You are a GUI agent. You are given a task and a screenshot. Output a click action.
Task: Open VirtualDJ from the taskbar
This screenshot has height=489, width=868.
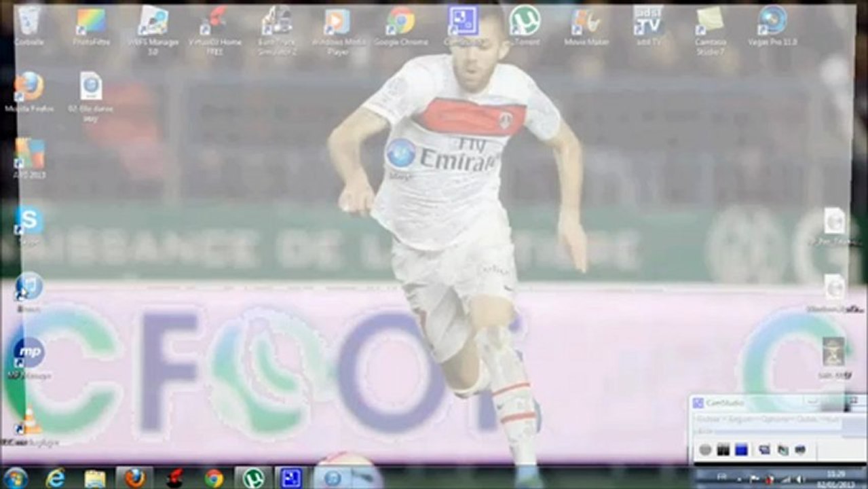(x=174, y=477)
